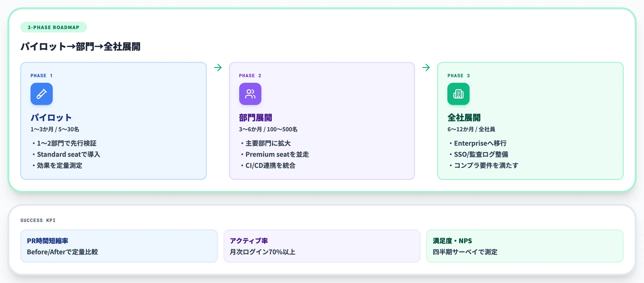The image size is (644, 283).
Task: Click the bullet SSO/監査ログ整備
Action: [479, 154]
